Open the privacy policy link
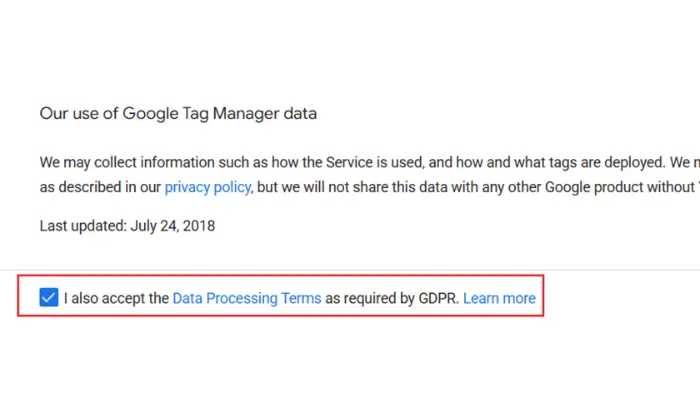The height and width of the screenshot is (400, 700). click(x=208, y=187)
